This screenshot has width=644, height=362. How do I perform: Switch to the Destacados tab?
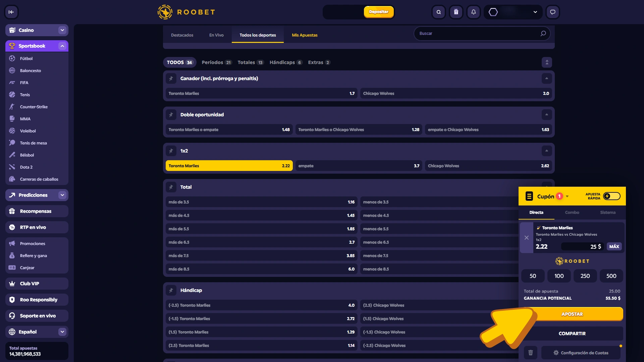(182, 35)
